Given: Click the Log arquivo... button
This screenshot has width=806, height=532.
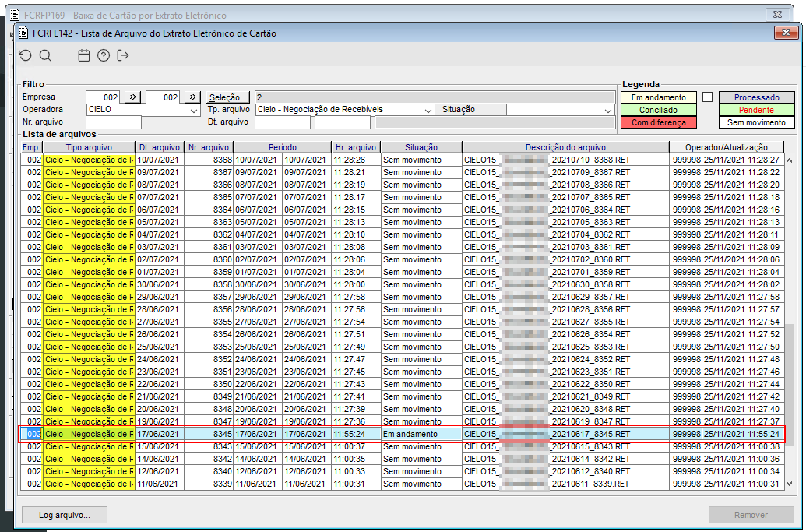Looking at the screenshot, I should point(65,515).
